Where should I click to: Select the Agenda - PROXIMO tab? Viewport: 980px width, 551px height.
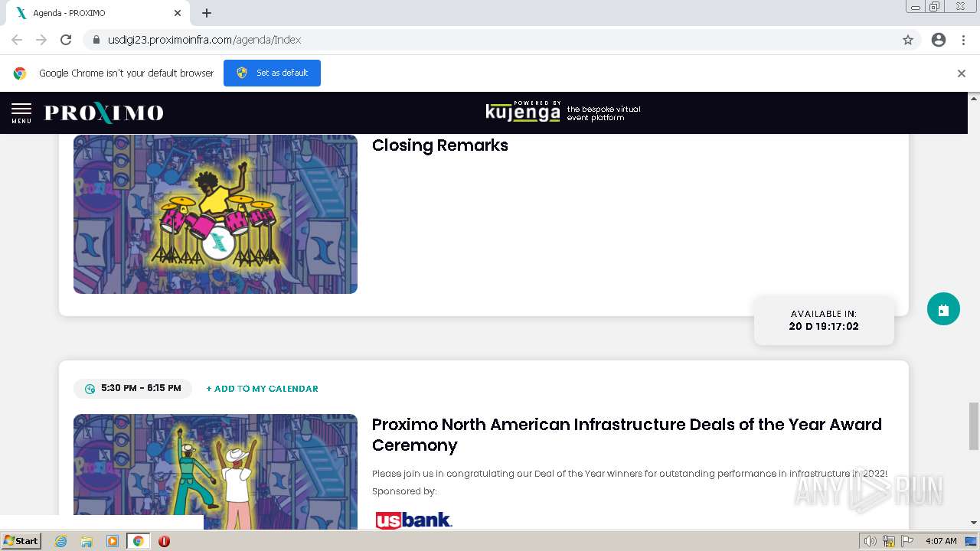(98, 13)
